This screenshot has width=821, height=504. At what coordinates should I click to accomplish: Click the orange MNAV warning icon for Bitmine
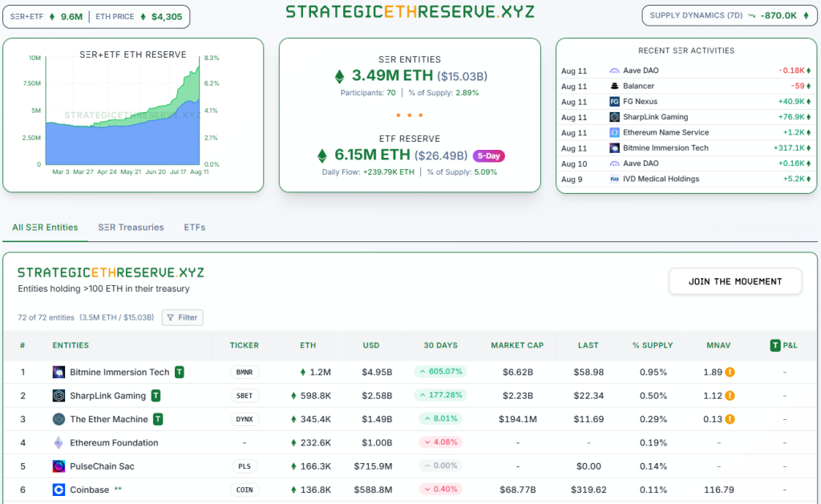pos(730,372)
